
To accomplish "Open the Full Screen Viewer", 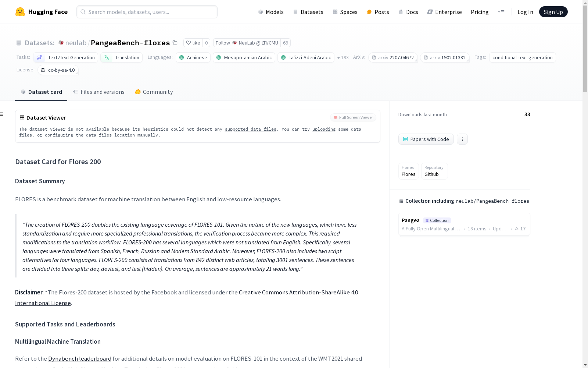I will point(353,117).
